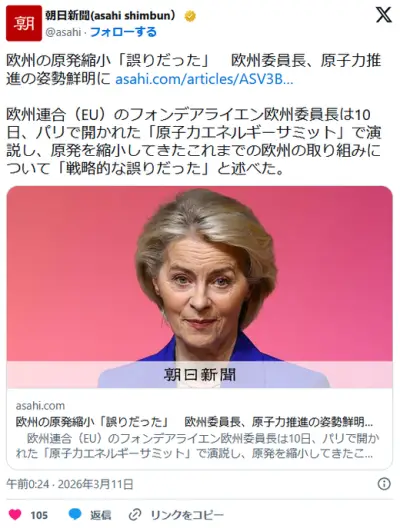400x528 pixels.
Task: Open the asahi.com/articles/ASV3B link
Action: (204, 79)
